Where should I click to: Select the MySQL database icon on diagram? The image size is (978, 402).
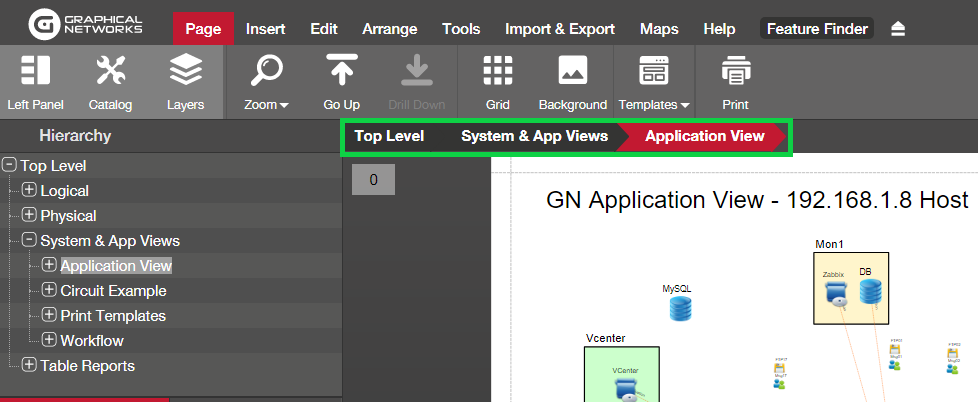[681, 308]
